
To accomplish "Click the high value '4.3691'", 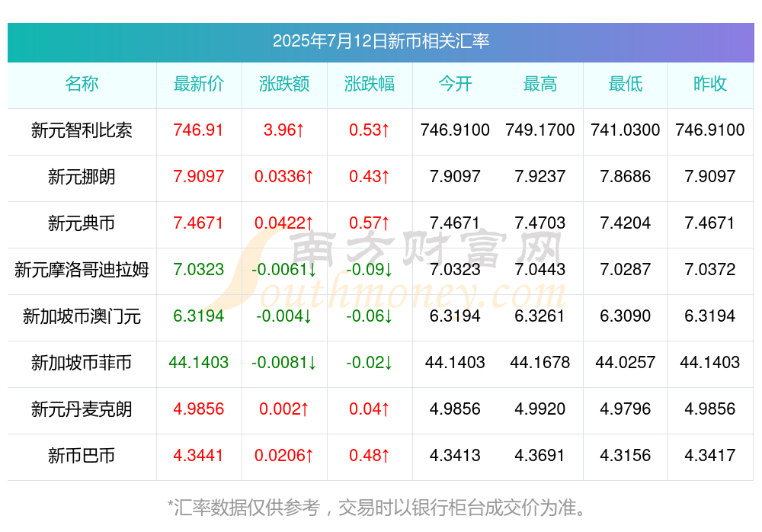I will [540, 456].
